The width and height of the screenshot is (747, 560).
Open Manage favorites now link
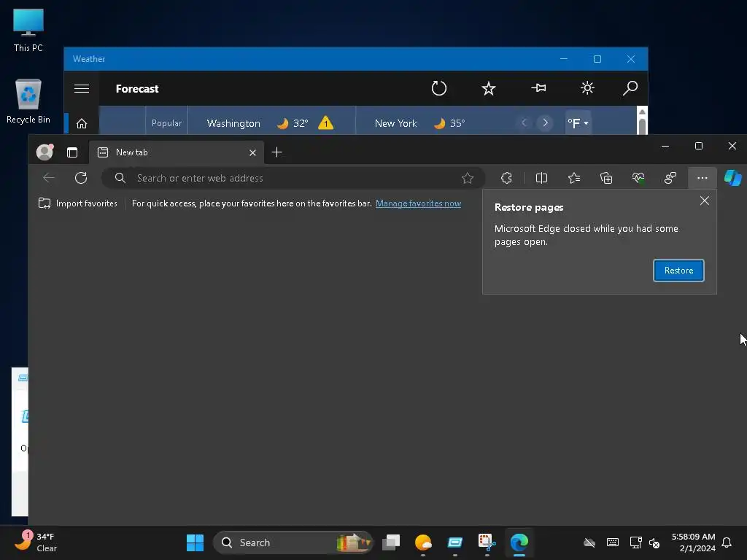(418, 203)
